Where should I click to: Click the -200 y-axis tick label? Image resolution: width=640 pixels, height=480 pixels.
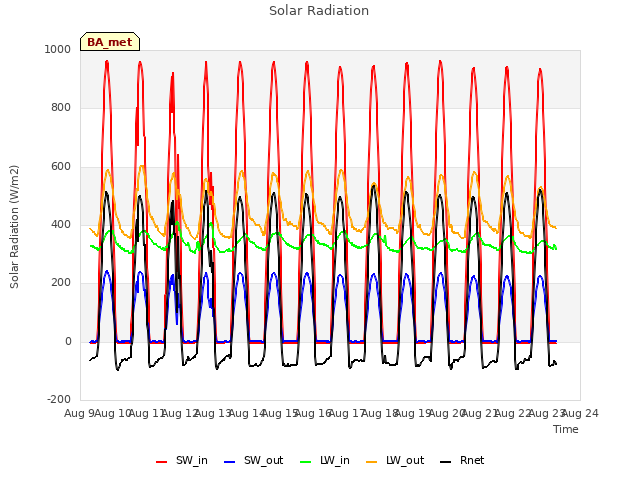(59, 399)
